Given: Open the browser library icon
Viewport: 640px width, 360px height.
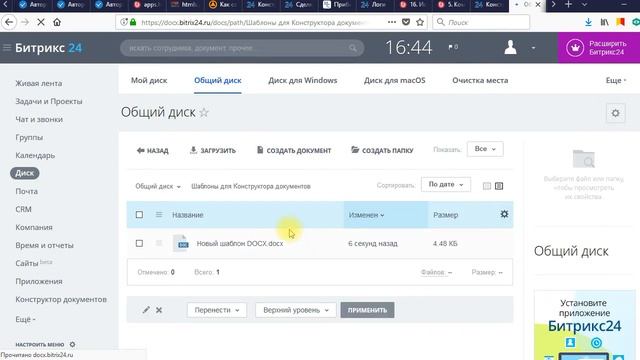Looking at the screenshot, I should [604, 22].
